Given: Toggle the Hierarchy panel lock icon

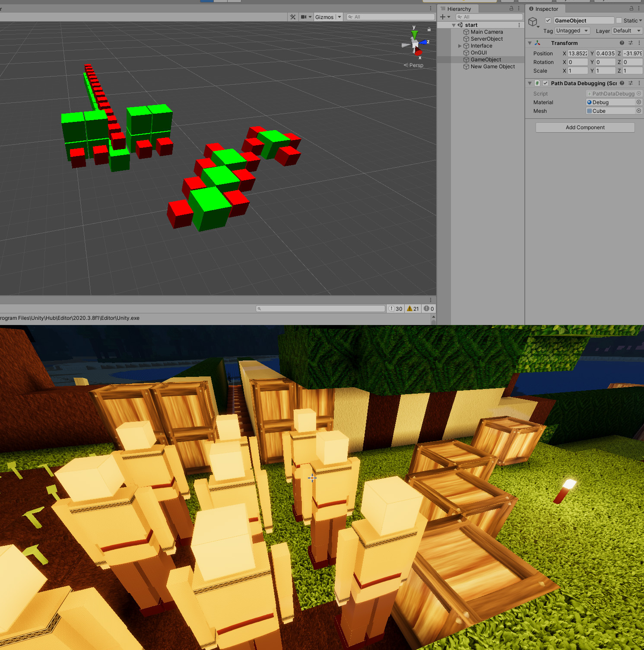Looking at the screenshot, I should [x=511, y=8].
